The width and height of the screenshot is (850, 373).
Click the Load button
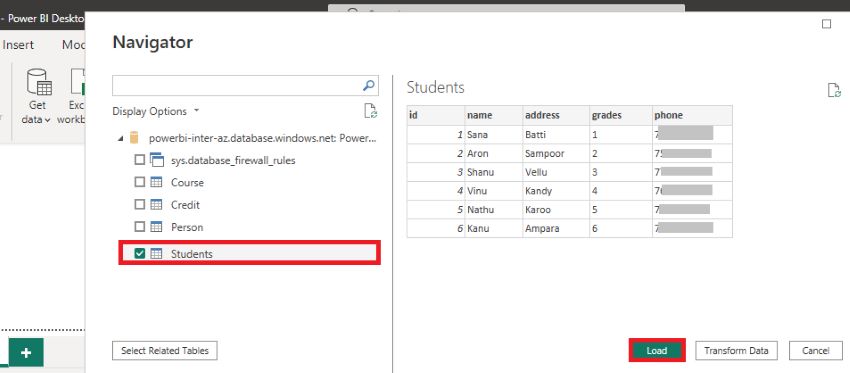(656, 351)
